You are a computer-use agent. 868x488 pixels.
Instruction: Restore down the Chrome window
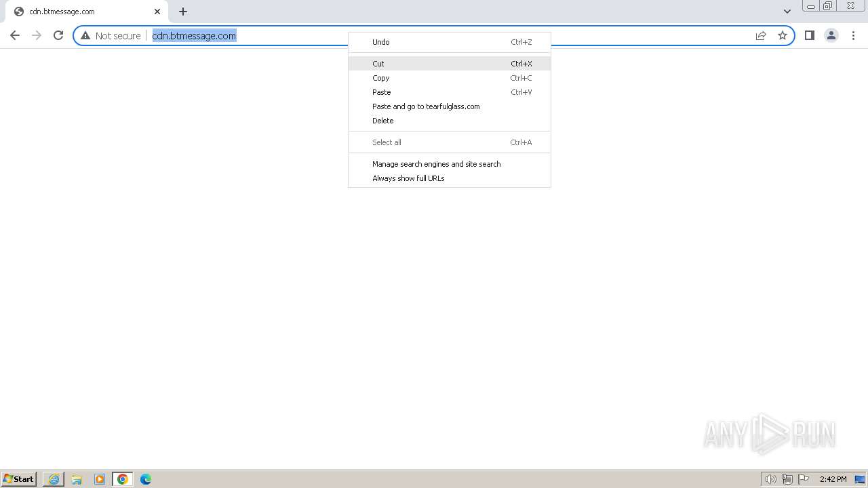(x=828, y=6)
